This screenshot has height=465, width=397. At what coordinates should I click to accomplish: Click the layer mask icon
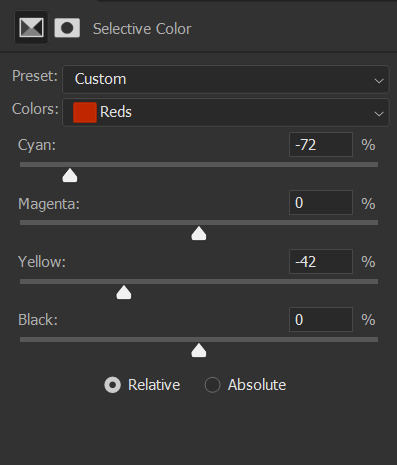click(67, 28)
